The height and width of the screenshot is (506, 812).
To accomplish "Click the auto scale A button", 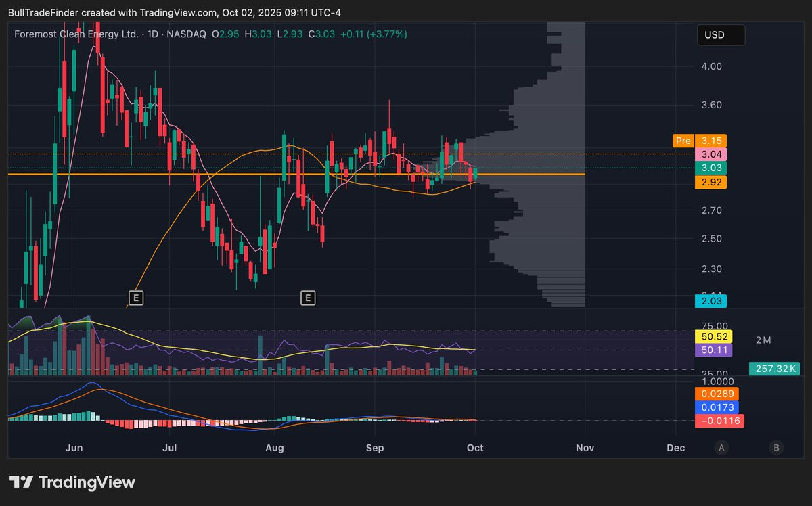I will (722, 447).
